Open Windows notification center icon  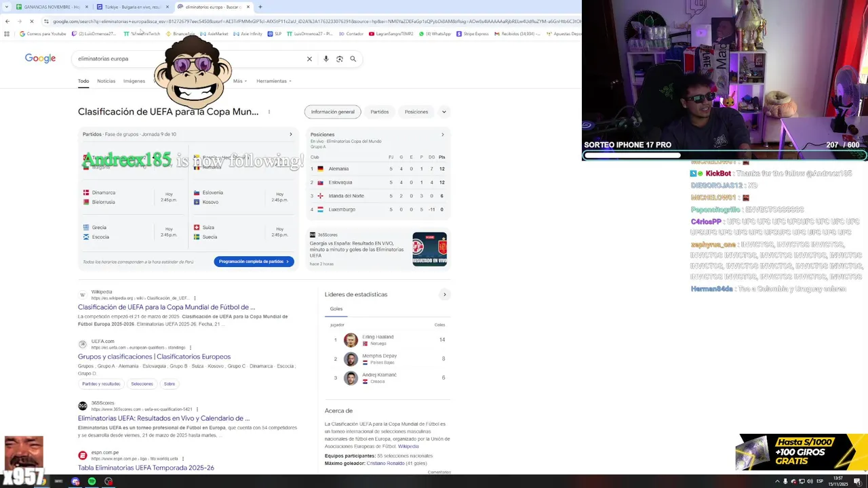[857, 481]
